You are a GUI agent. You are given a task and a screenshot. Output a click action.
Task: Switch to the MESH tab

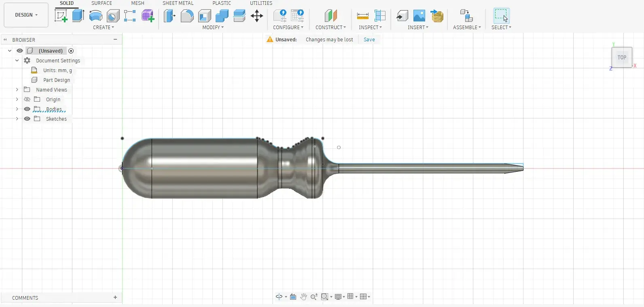(x=138, y=3)
